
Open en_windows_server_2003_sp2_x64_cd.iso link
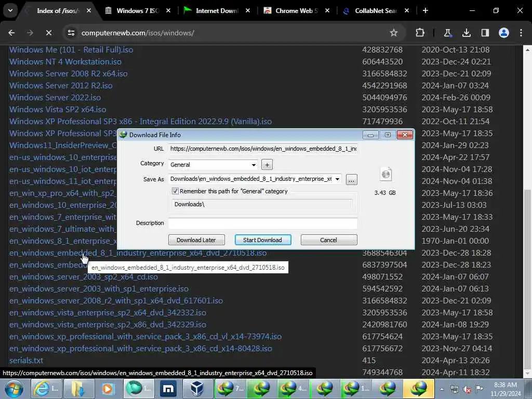(x=84, y=277)
